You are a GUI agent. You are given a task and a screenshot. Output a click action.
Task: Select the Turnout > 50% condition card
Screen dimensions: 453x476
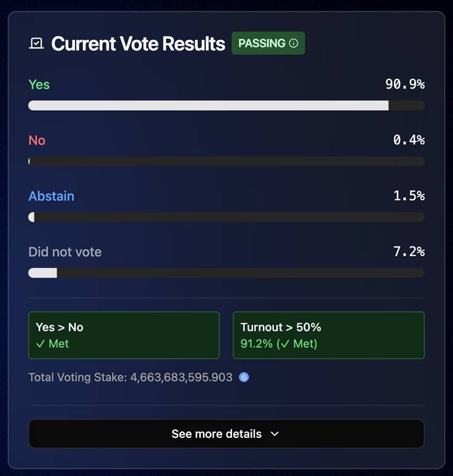click(x=329, y=335)
